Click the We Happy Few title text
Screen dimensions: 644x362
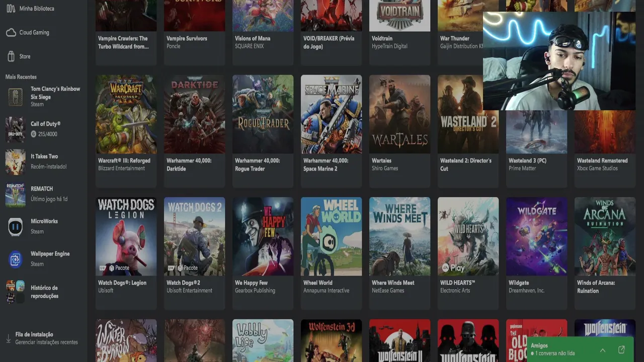(251, 283)
